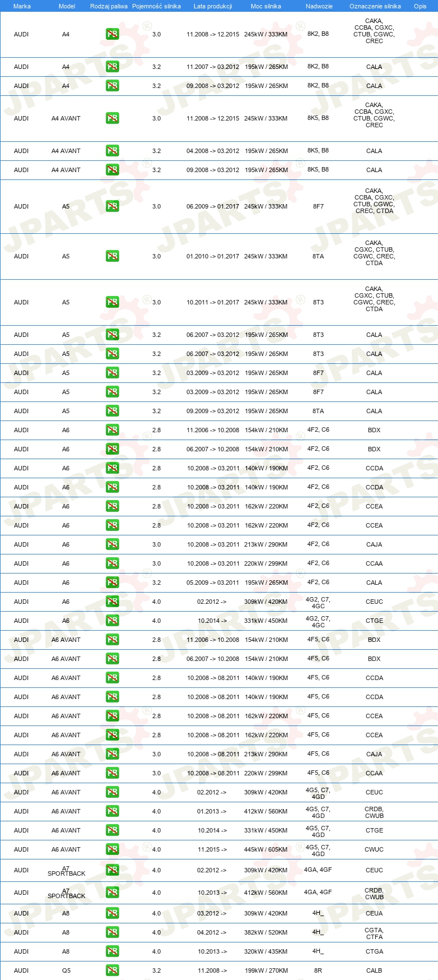The height and width of the screenshot is (980, 438).
Task: Click petrol icon for A5 3.0 8TA row
Action: pos(113,256)
